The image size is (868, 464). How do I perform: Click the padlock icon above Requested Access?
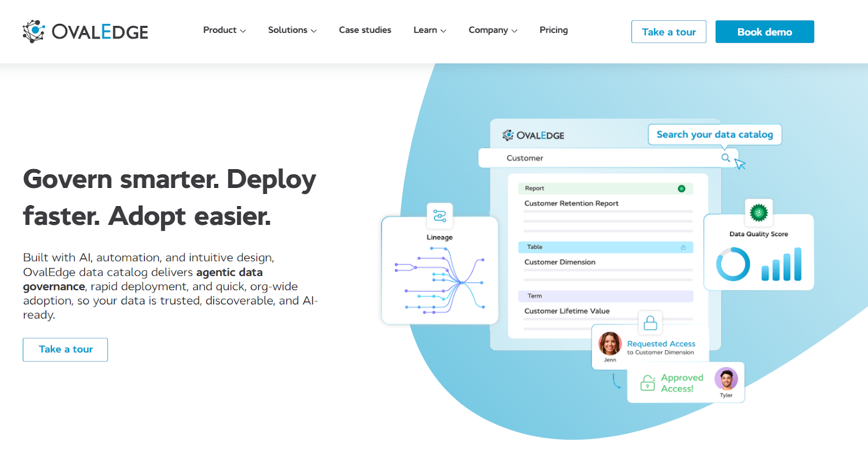pos(650,323)
